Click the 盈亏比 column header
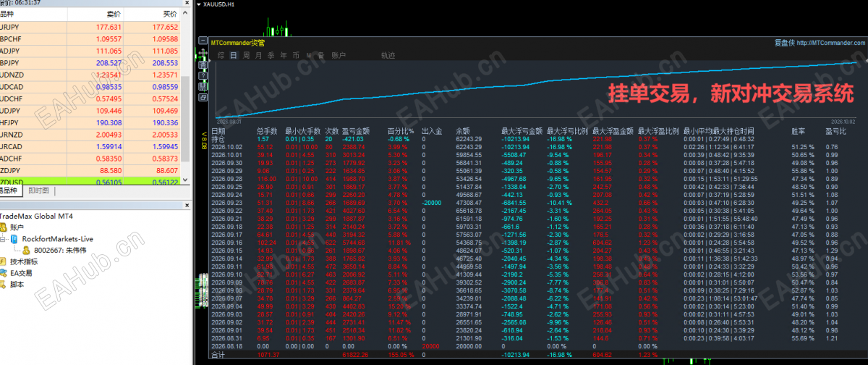The width and height of the screenshot is (868, 365). click(837, 131)
